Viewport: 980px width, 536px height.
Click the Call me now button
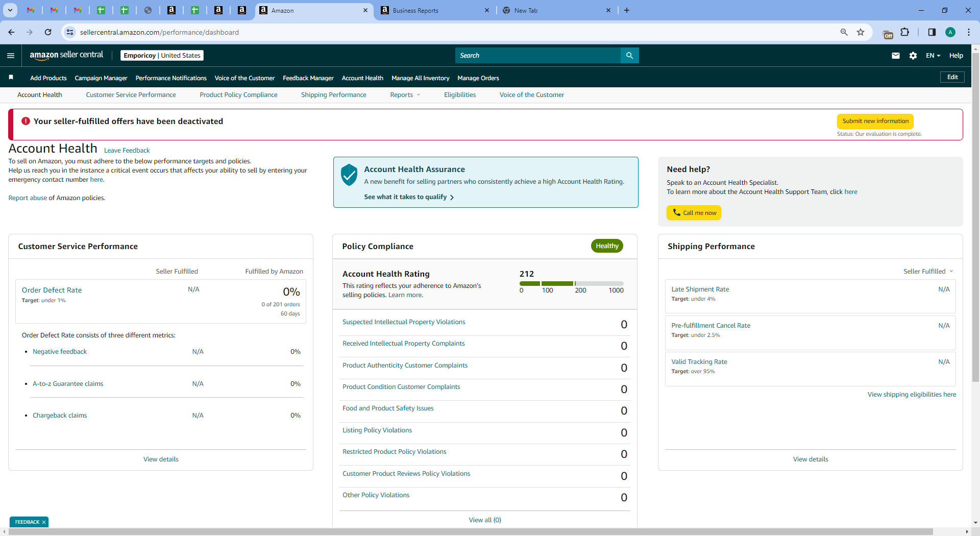coord(694,213)
